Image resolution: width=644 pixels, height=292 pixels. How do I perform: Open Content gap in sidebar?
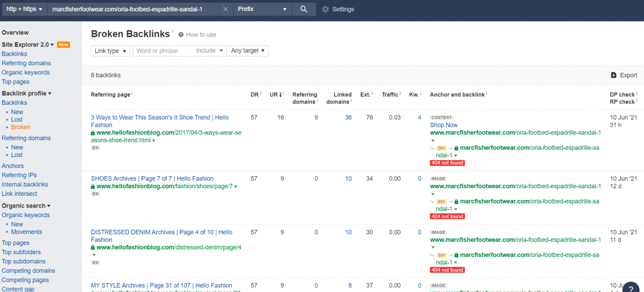tap(17, 289)
